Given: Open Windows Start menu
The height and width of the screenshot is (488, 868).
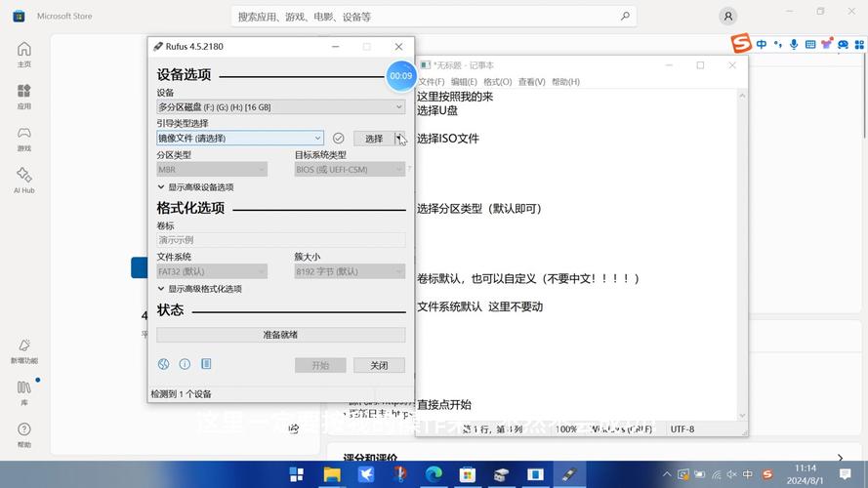Looking at the screenshot, I should point(297,474).
